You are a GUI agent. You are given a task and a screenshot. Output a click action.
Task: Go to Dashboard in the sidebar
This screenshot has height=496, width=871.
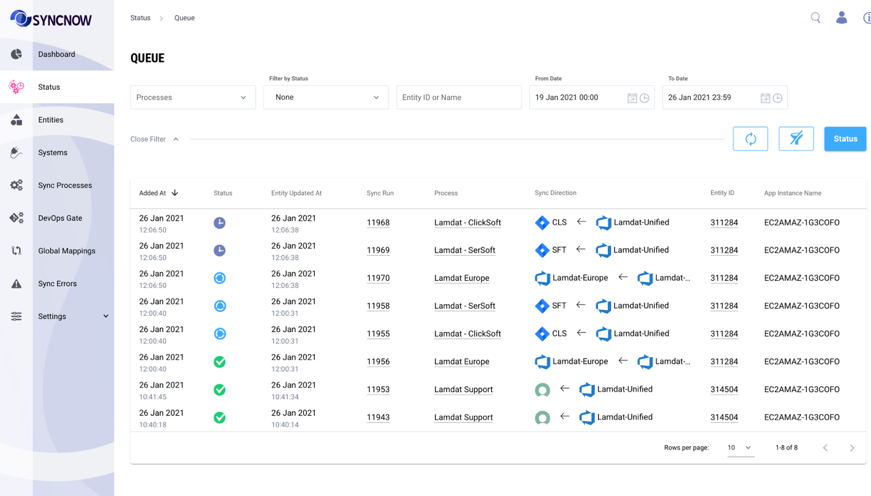point(56,54)
